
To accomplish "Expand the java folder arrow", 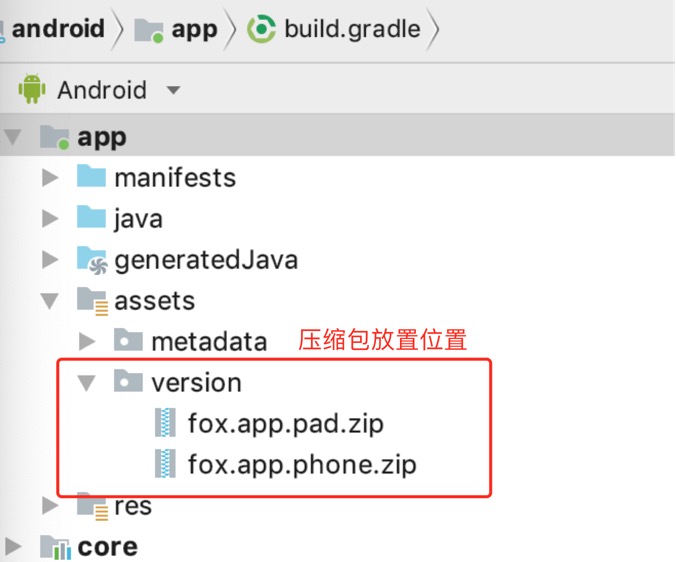I will (x=51, y=219).
